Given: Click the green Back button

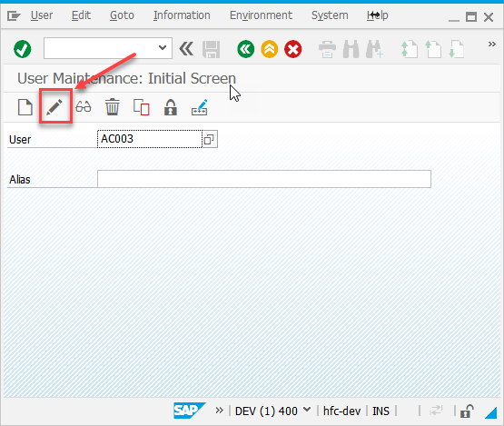Looking at the screenshot, I should click(246, 49).
